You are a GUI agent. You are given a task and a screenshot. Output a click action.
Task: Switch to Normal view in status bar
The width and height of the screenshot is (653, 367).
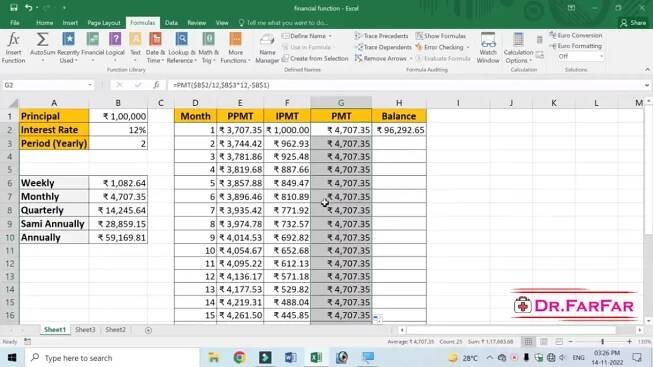(528, 342)
